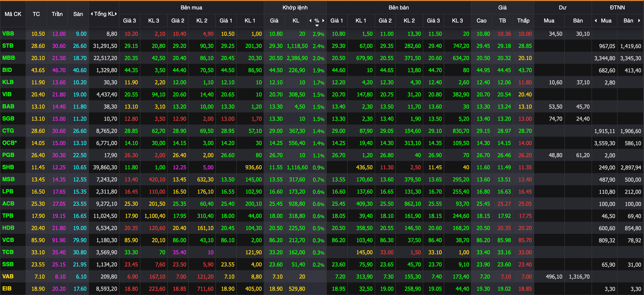
Task: Click OCB foreign buy value 3,559,30
Action: pyautogui.click(x=605, y=143)
